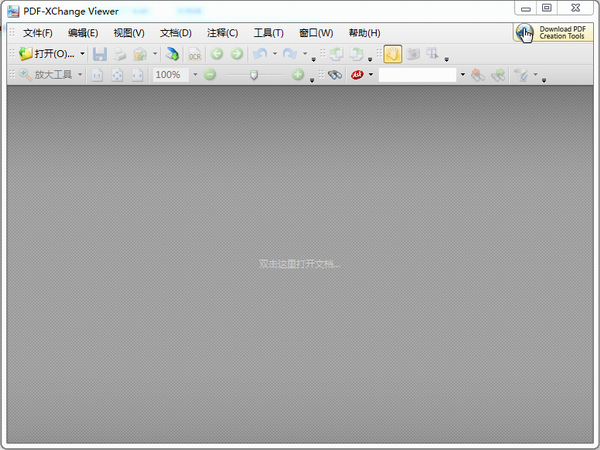
Task: Open the 视图(V) menu
Action: coord(129,33)
